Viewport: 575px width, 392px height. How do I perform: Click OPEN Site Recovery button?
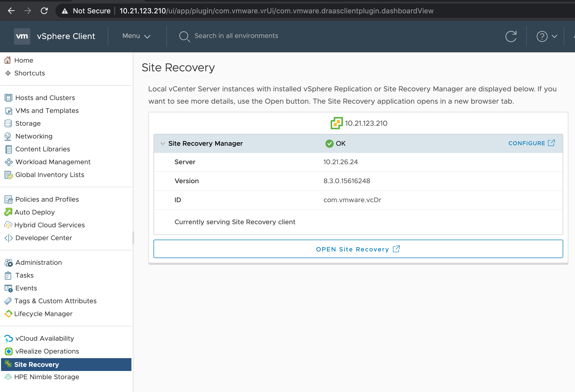358,249
